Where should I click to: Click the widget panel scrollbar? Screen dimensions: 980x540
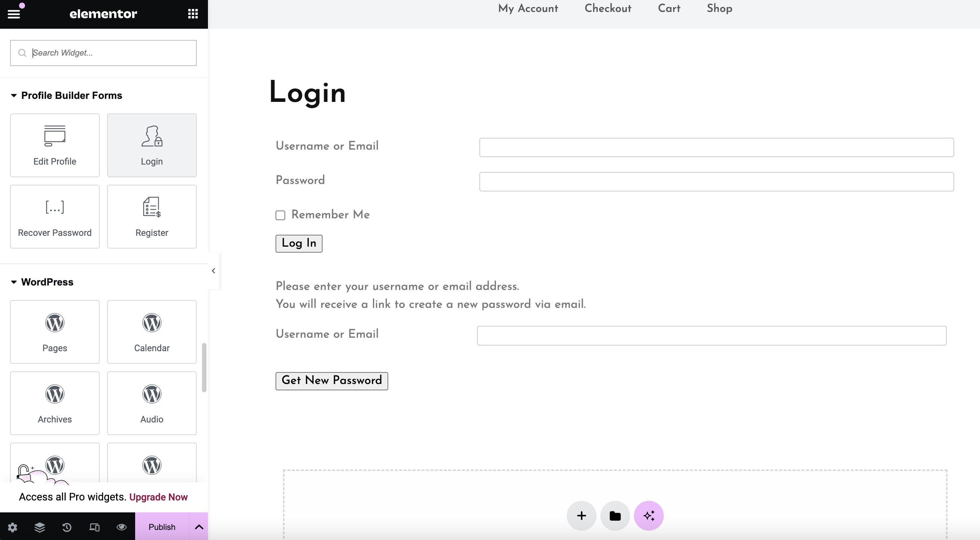(204, 367)
